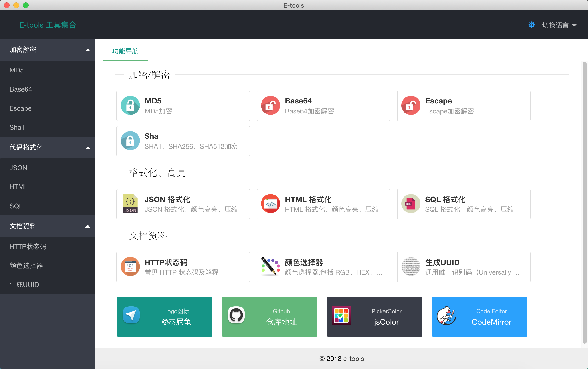Click the teal MD5 lock icon

pos(130,106)
